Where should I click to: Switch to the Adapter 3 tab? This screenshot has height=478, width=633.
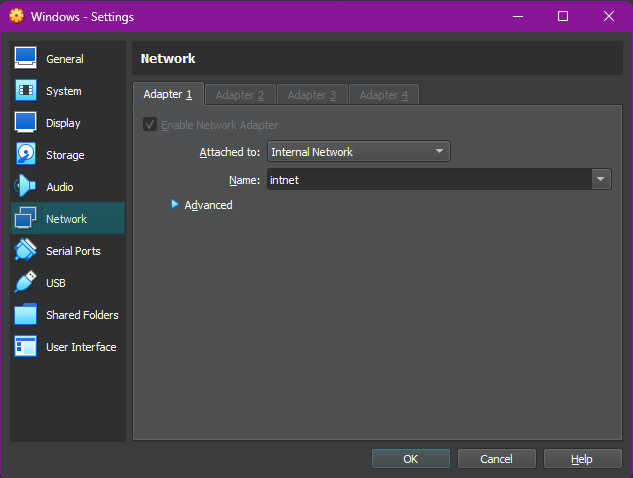312,95
